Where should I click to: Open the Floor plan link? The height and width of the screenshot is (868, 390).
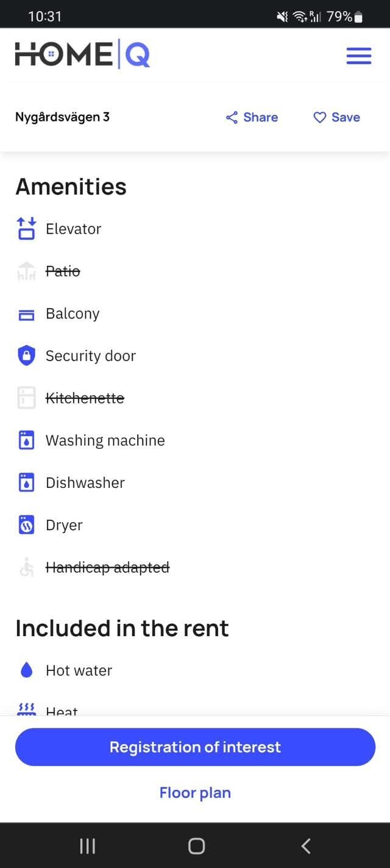(x=195, y=792)
